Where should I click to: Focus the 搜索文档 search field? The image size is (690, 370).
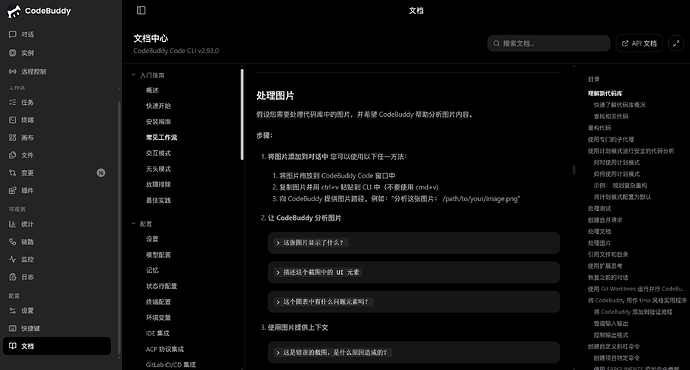point(548,43)
